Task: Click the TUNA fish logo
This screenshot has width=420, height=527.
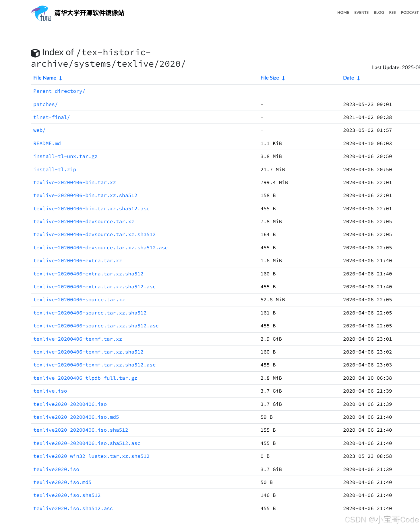Action: [x=41, y=13]
